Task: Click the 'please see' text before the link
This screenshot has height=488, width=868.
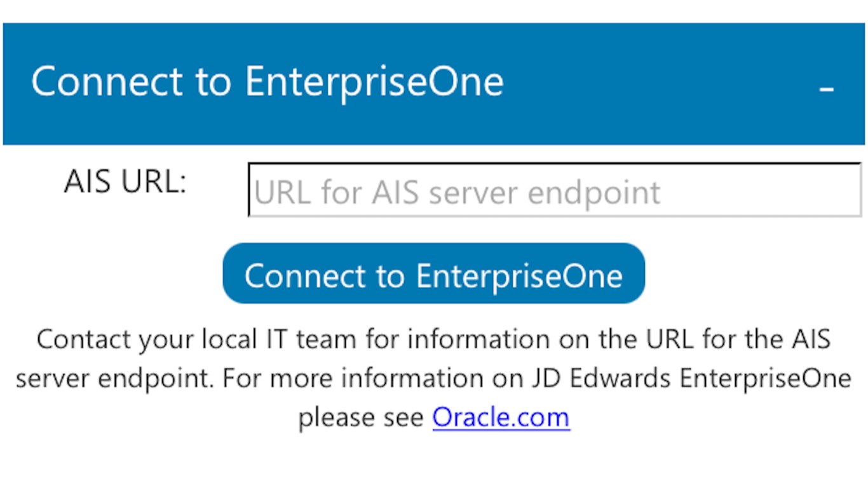Action: tap(362, 417)
